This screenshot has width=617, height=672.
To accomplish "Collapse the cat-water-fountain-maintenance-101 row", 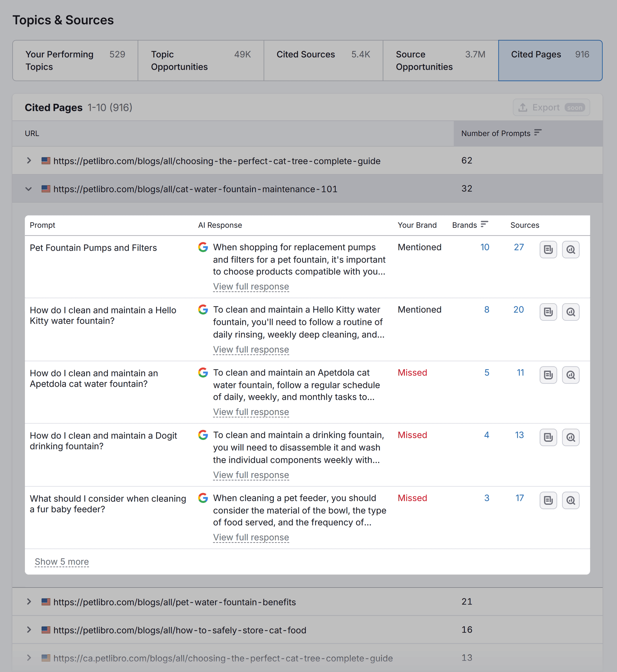I will pyautogui.click(x=29, y=189).
